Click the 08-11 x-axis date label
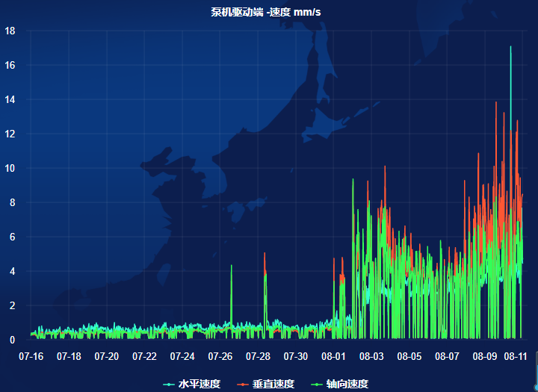The width and height of the screenshot is (538, 392). (x=515, y=356)
